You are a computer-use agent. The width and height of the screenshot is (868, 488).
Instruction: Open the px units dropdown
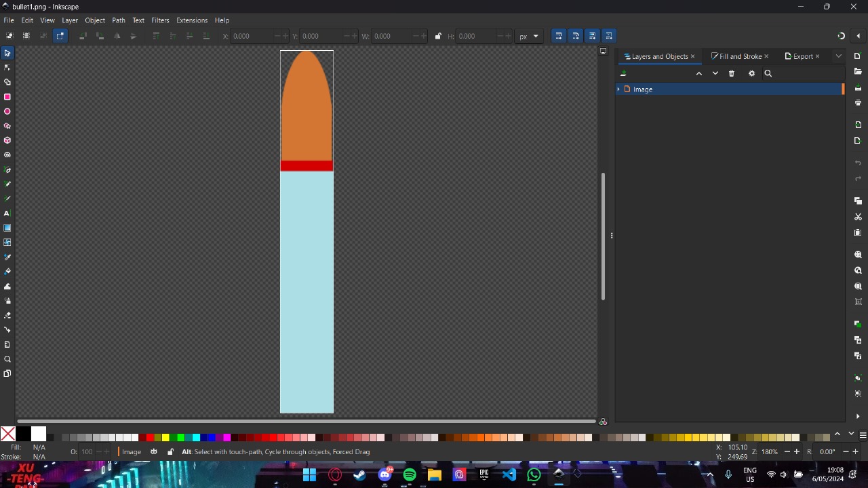coord(529,36)
